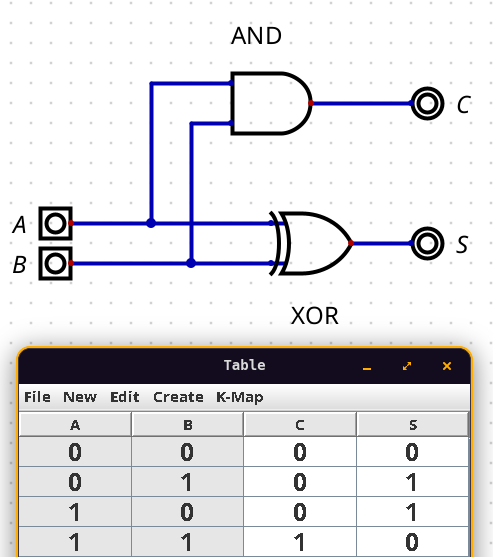
Task: Open the Create menu
Action: click(x=178, y=397)
